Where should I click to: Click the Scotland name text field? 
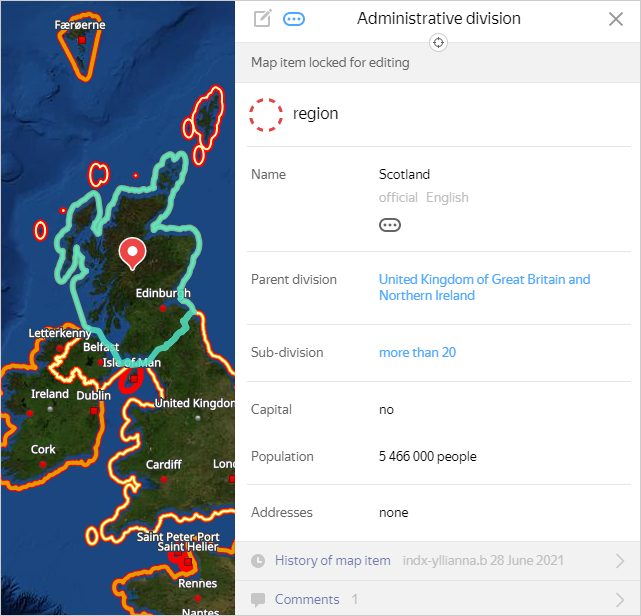404,175
